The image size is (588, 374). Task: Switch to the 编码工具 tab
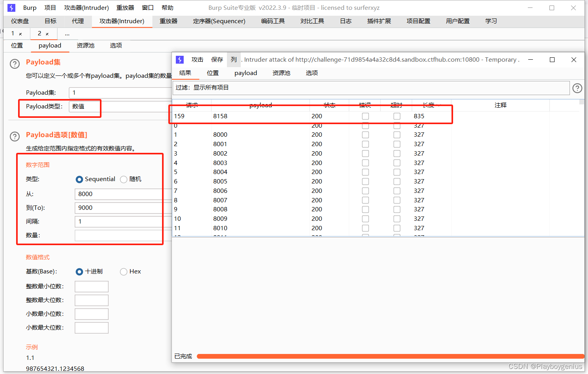pyautogui.click(x=273, y=21)
